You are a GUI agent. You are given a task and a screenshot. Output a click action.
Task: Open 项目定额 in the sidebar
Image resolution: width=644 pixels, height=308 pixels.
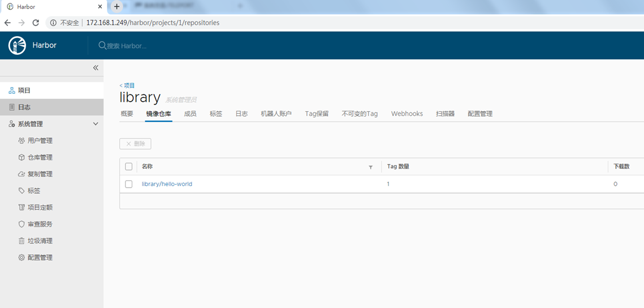tap(40, 207)
